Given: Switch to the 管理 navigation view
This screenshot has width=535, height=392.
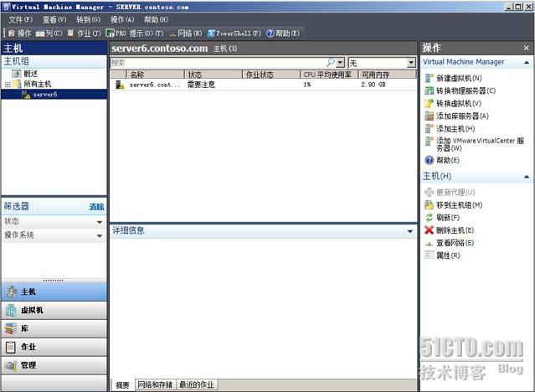Looking at the screenshot, I should pos(54,365).
